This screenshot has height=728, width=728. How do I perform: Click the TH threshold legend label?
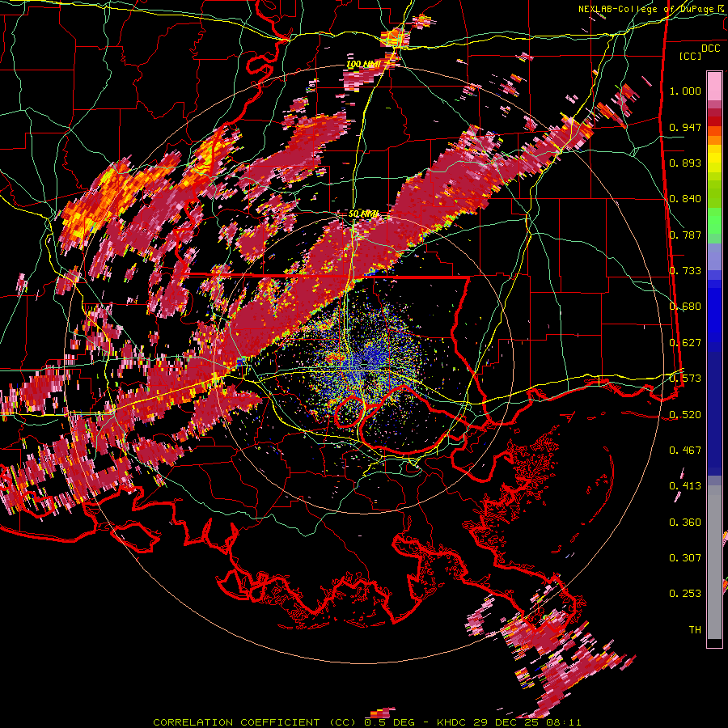(695, 630)
